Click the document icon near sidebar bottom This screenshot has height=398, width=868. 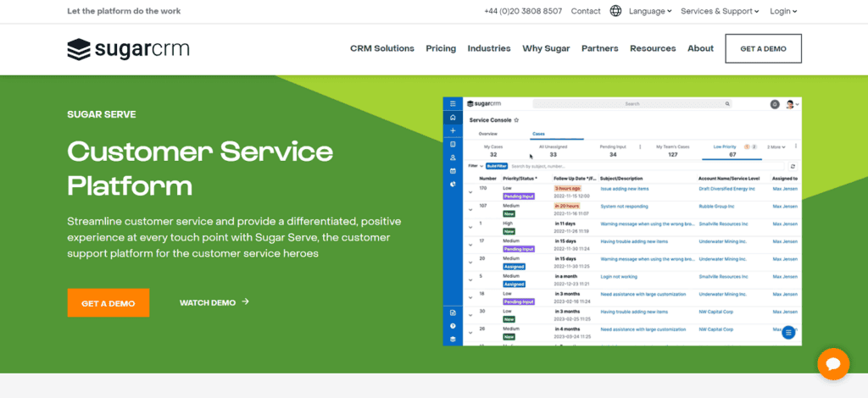453,312
